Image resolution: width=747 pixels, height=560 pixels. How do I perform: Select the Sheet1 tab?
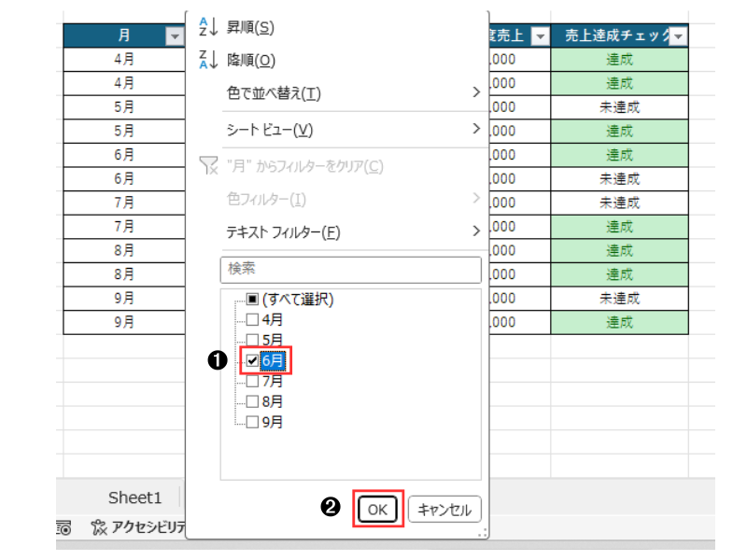[134, 497]
